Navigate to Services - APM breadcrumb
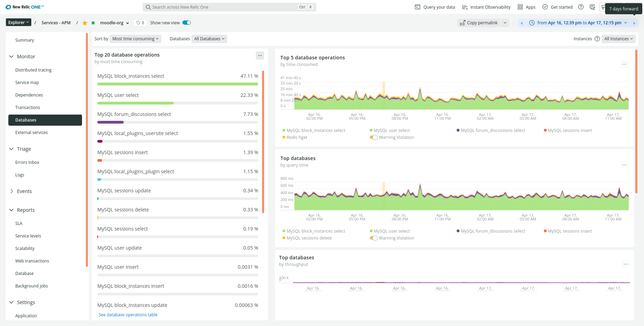Screen dimensions: 644x326 tap(56, 23)
